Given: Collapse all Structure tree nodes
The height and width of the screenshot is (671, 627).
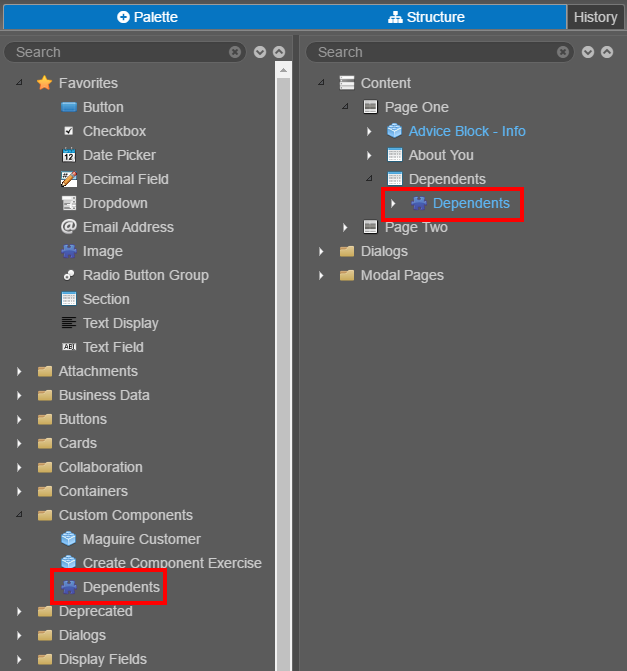Looking at the screenshot, I should pos(607,52).
